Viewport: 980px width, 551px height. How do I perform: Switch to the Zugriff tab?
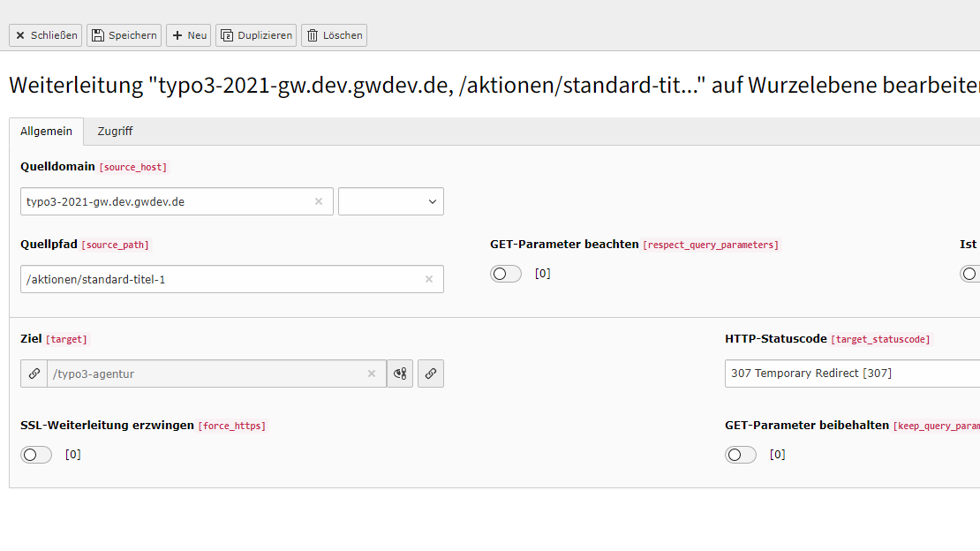(115, 131)
